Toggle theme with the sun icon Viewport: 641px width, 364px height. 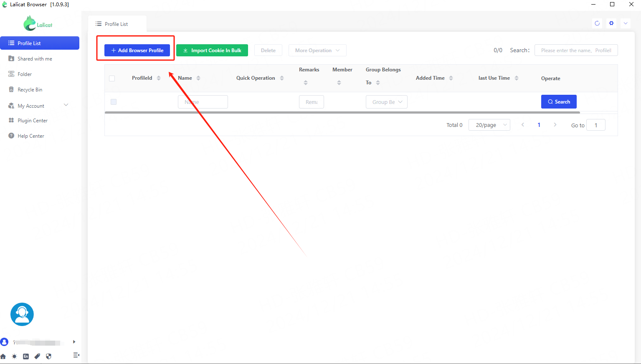pos(15,356)
